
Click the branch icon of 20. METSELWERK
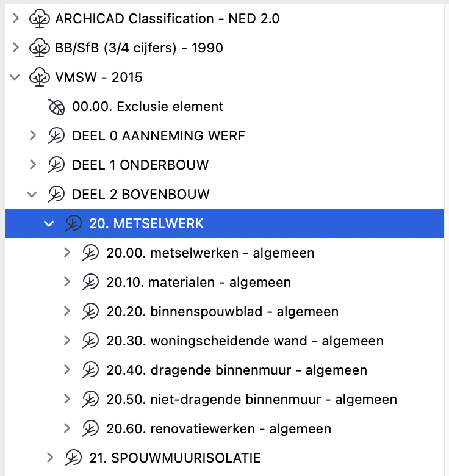[x=73, y=224]
